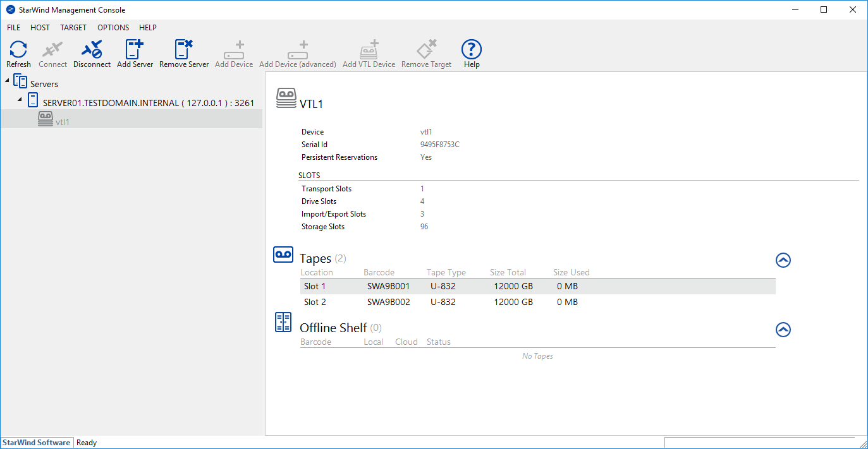Open the OPTIONS menu
This screenshot has height=449, width=868.
[x=113, y=28]
